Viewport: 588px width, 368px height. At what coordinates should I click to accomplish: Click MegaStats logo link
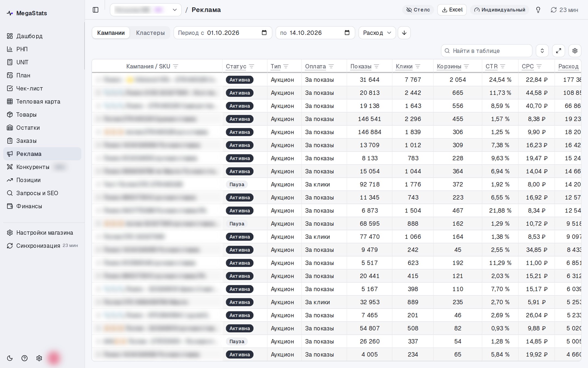tap(27, 13)
